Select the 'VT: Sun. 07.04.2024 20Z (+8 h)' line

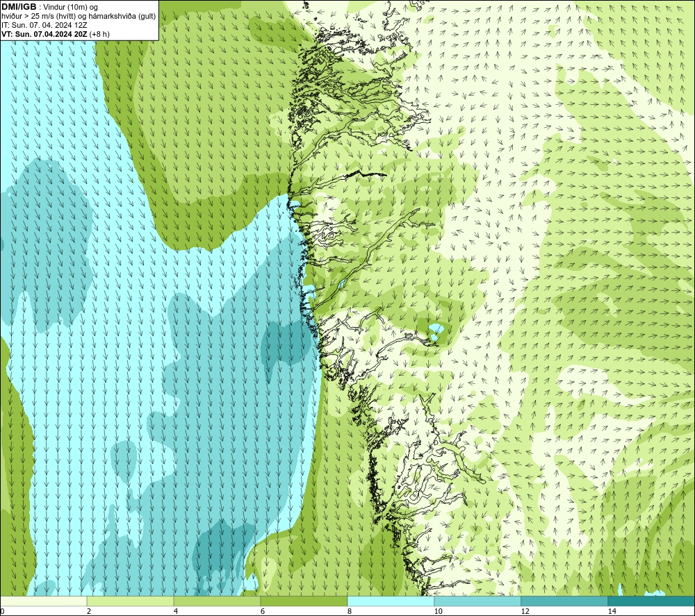56,33
